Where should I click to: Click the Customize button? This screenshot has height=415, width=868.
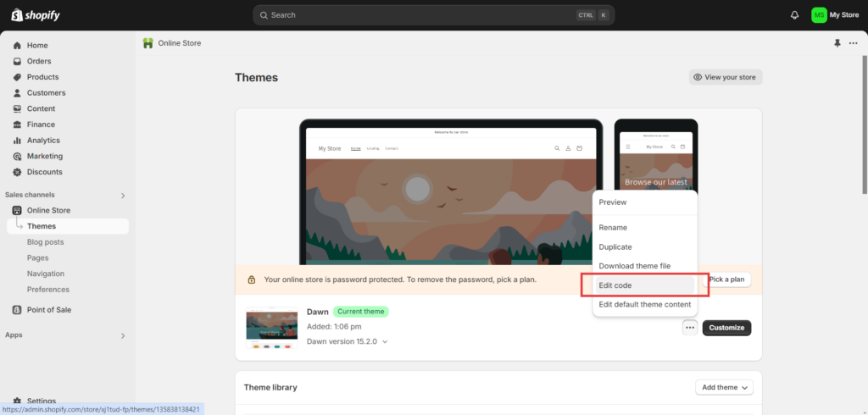(x=726, y=328)
